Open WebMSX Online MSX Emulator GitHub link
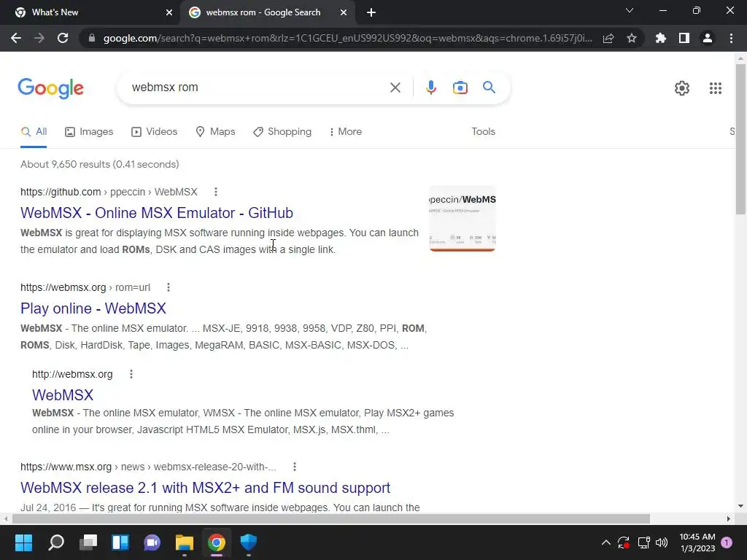747x560 pixels. coord(157,213)
